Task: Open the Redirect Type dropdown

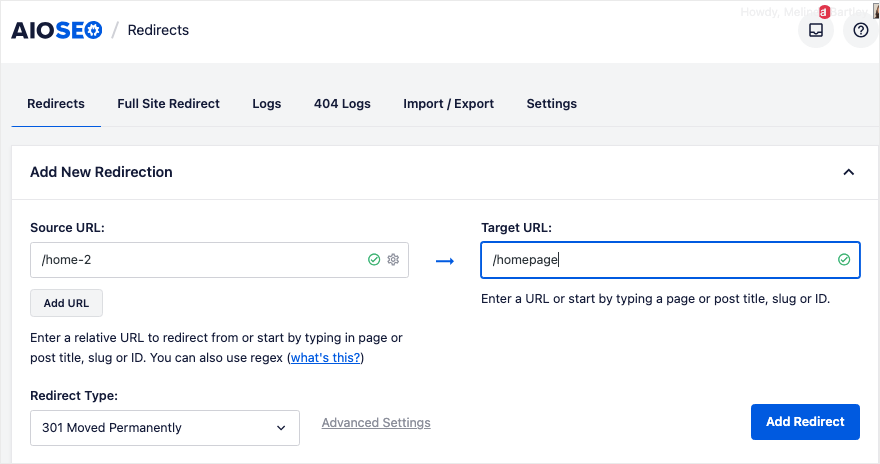Action: click(165, 428)
